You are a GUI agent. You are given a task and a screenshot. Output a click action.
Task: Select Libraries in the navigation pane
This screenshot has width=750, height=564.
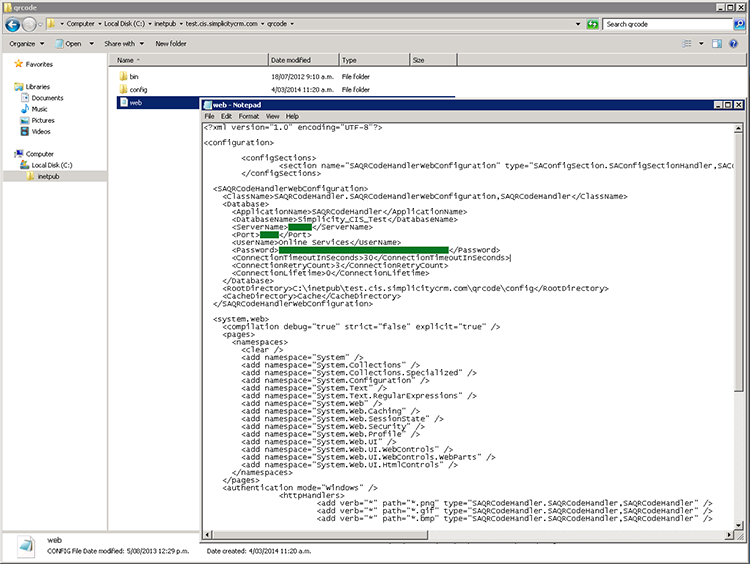click(x=37, y=87)
